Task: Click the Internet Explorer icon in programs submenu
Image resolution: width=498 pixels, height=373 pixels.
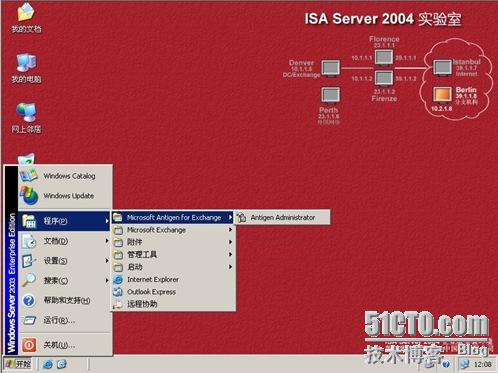Action: pos(118,280)
